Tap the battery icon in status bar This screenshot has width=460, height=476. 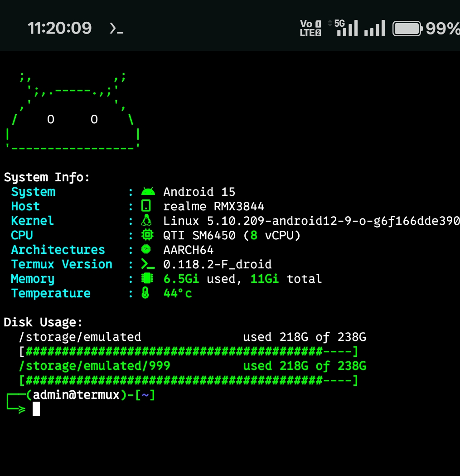[x=407, y=29]
